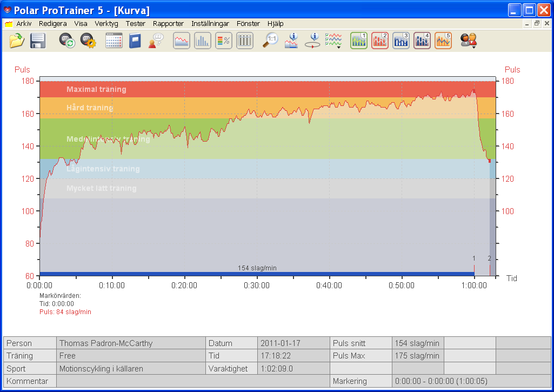Open transfer settings icon with orange gear
554x392 pixels.
point(88,41)
